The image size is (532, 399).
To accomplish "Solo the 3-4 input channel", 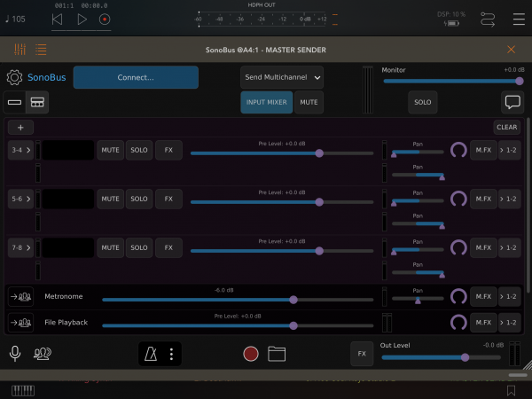I will (139, 150).
